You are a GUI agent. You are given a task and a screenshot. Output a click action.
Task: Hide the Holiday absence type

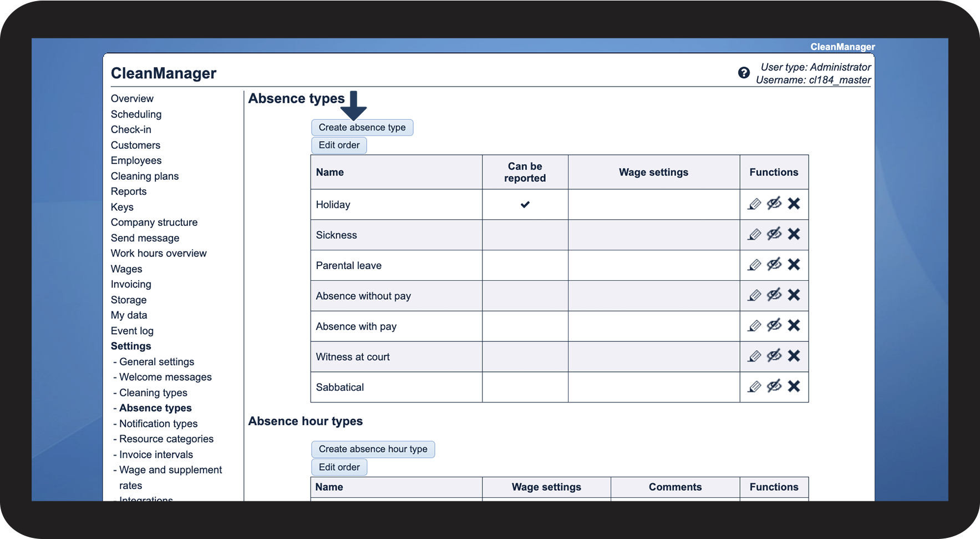tap(774, 204)
